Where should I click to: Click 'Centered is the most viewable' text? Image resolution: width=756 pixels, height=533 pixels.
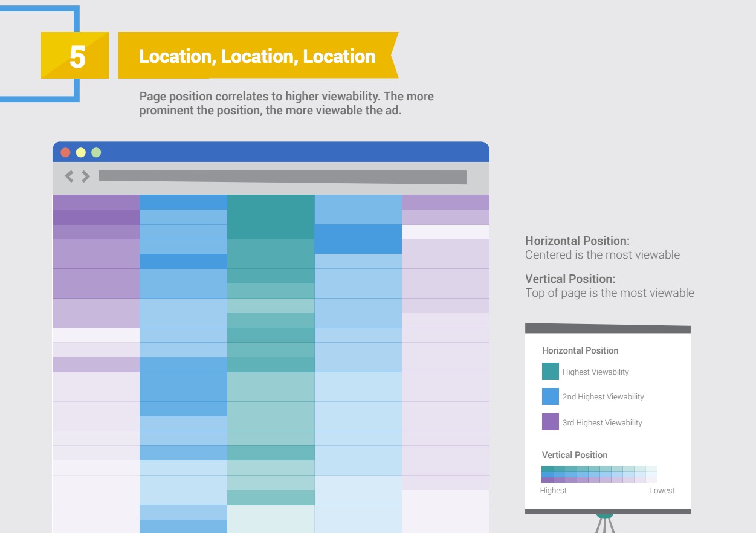603,254
